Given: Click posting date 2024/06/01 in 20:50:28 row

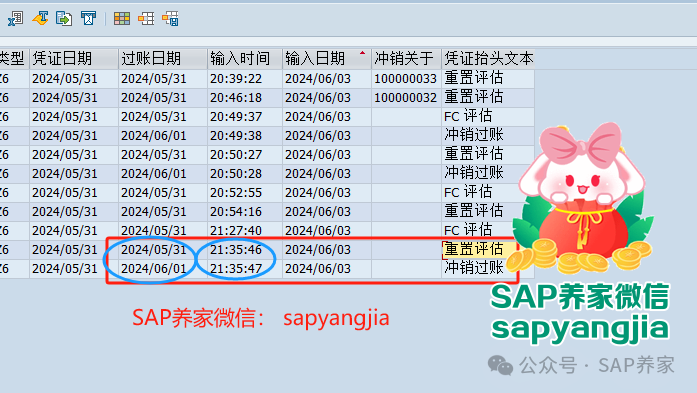Looking at the screenshot, I should 163,174.
